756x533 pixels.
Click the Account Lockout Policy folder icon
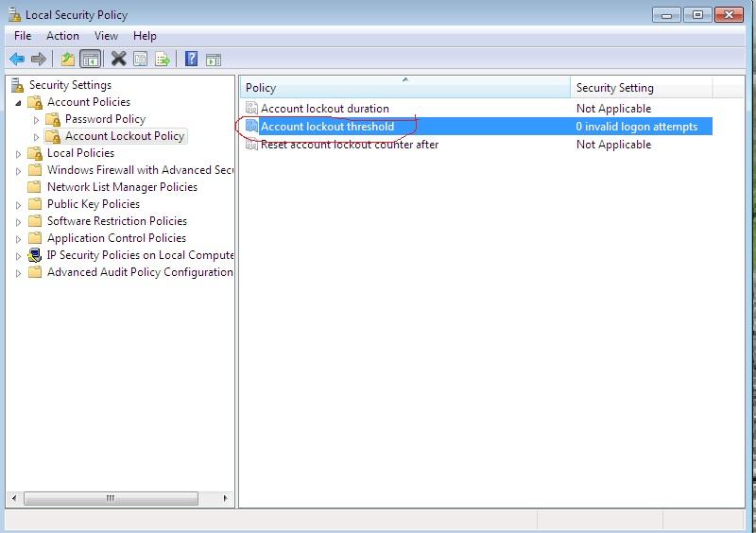coord(53,136)
